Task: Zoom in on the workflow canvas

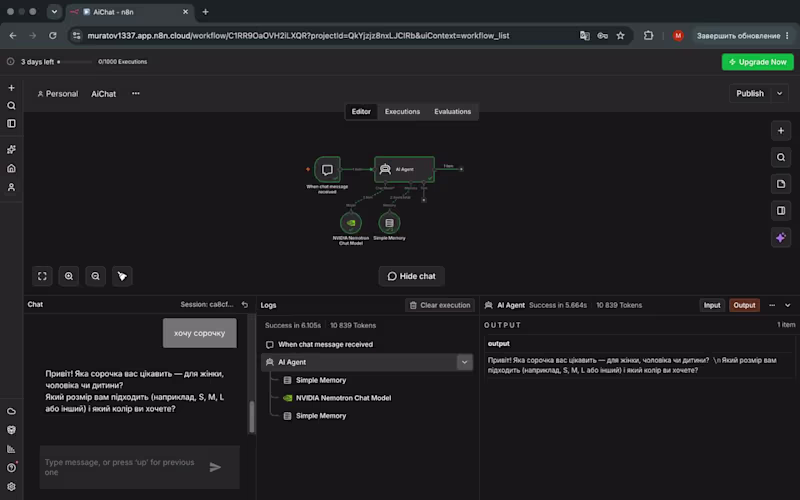Action: click(69, 276)
